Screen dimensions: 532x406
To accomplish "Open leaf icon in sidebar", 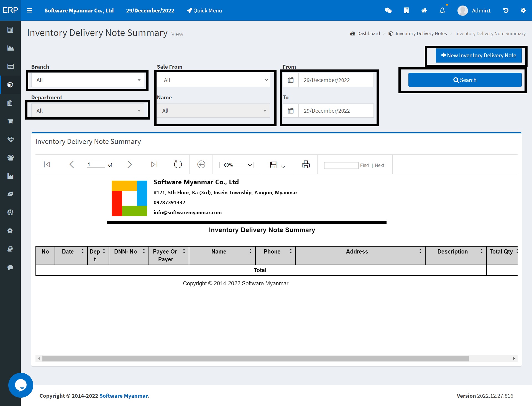I will [x=10, y=194].
